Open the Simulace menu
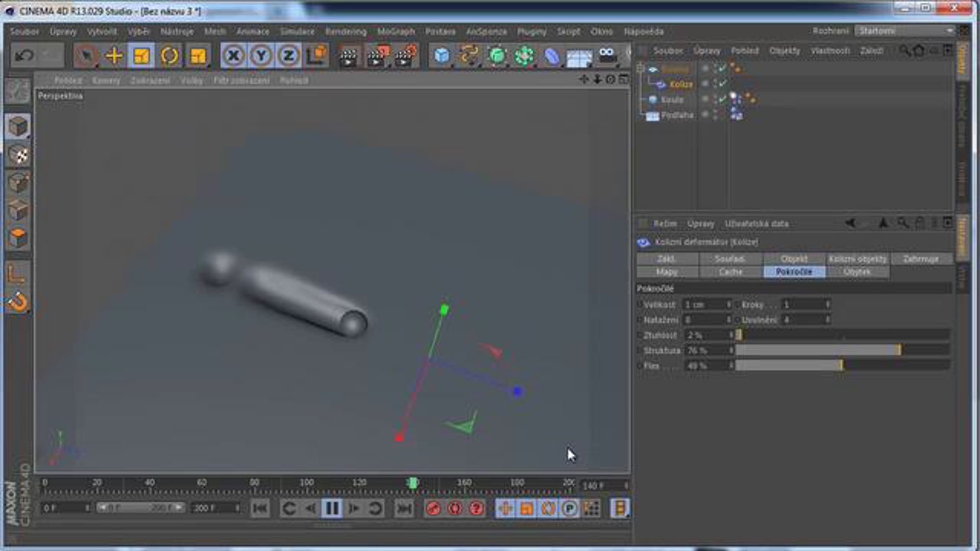 click(x=297, y=31)
